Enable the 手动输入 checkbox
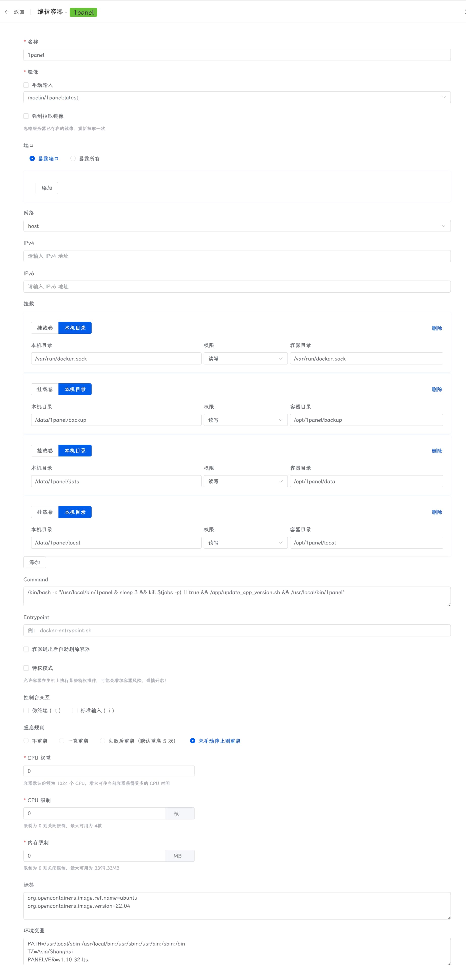Screen dimensions: 466x980 click(26, 85)
